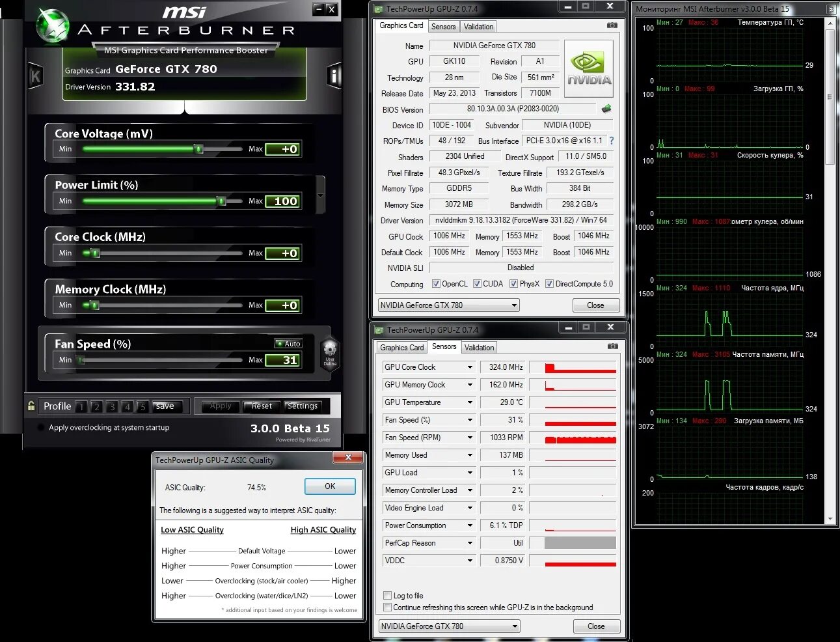Toggle the CUDA checkbox

pyautogui.click(x=477, y=284)
